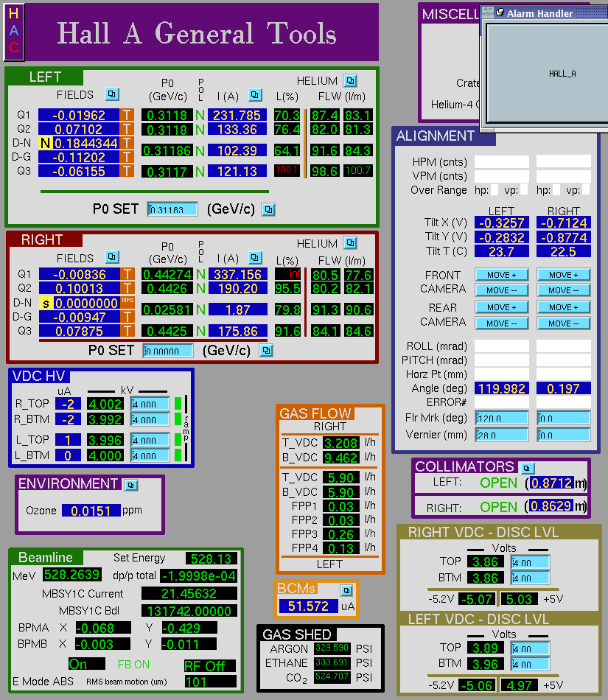Click RIGHT Q1 helium level inf reading
Image resolution: width=608 pixels, height=700 pixels.
(287, 273)
